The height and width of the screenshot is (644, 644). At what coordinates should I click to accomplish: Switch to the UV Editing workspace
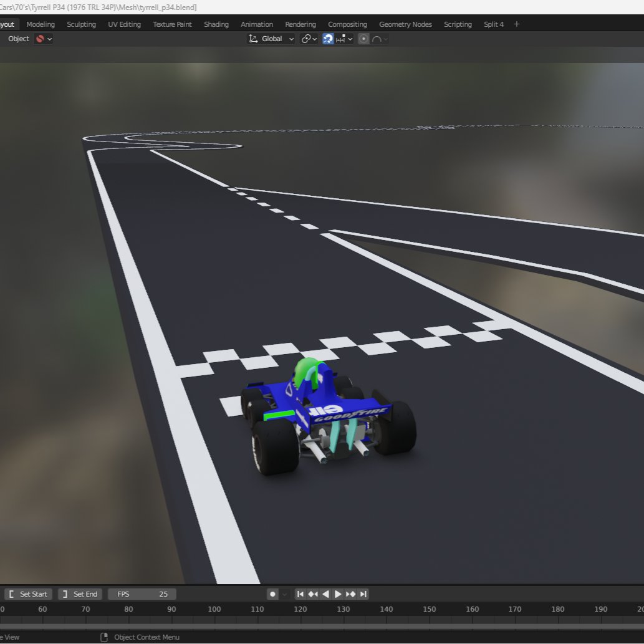(x=124, y=24)
